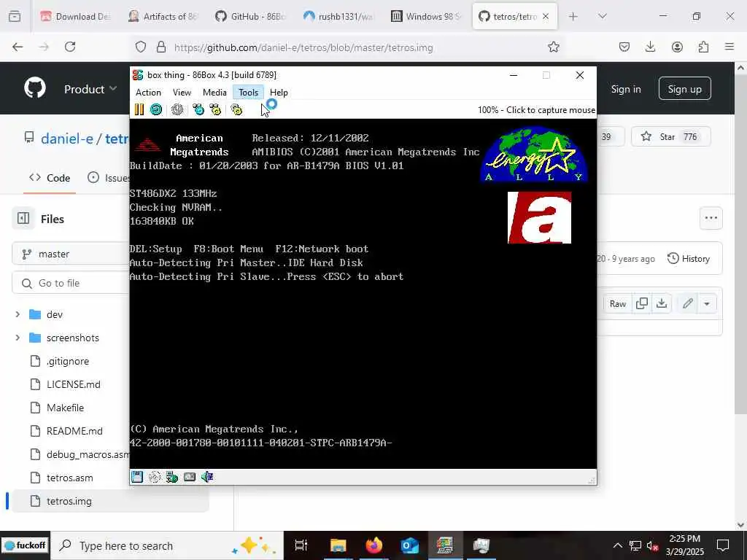Open Firefox application menu
This screenshot has height=560, width=747.
click(x=729, y=47)
